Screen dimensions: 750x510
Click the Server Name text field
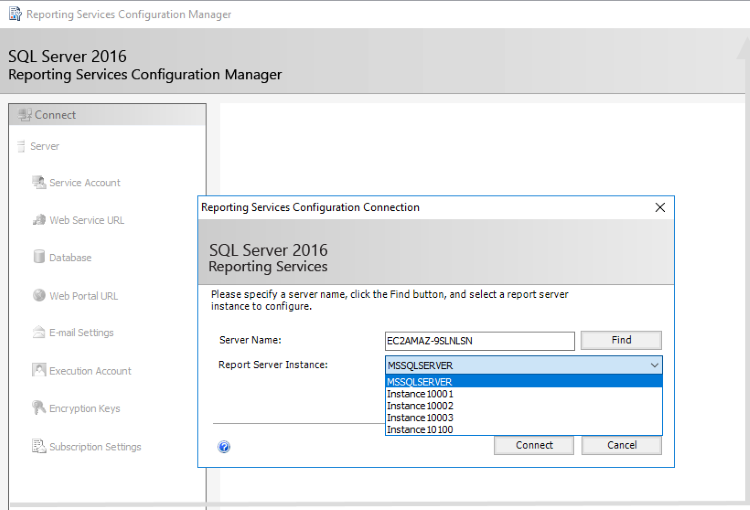coord(479,341)
